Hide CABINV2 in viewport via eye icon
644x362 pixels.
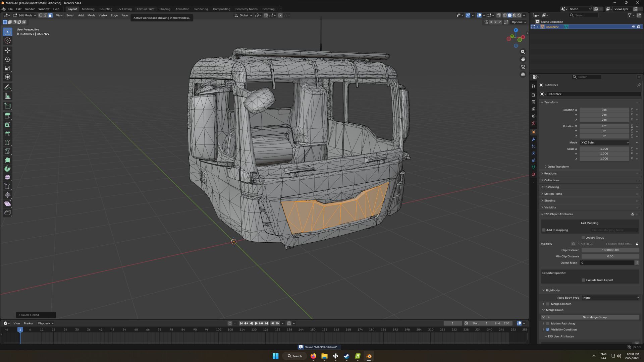633,27
